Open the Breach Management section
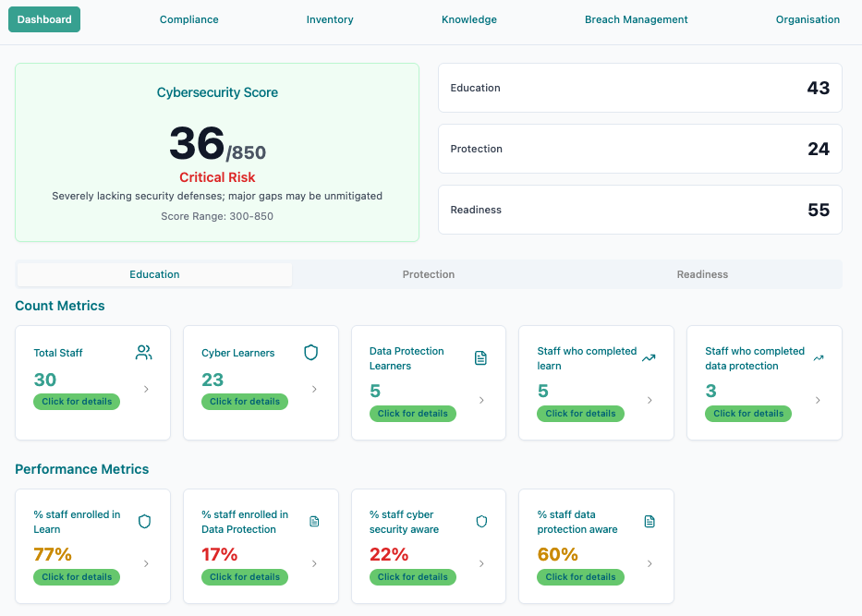The height and width of the screenshot is (616, 862). click(x=636, y=18)
